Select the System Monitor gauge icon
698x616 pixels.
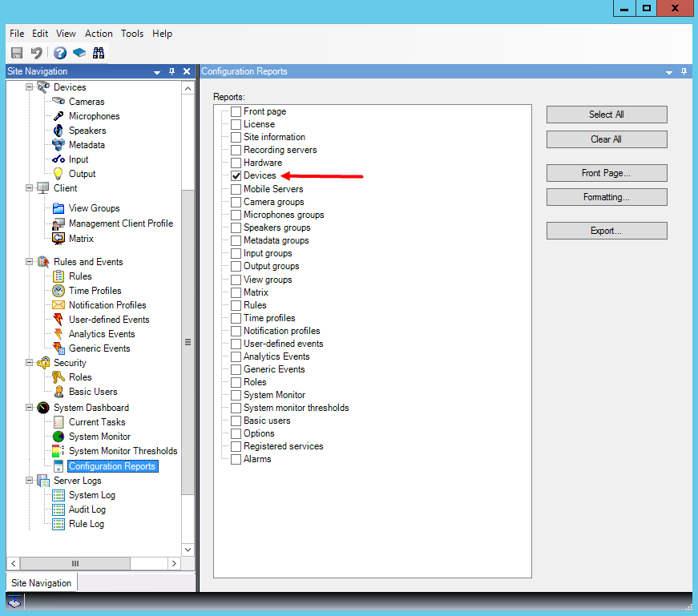coord(59,437)
